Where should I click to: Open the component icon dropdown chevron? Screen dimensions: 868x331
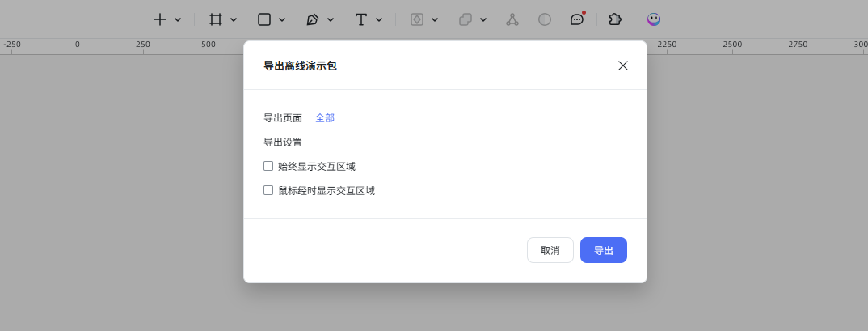tap(435, 20)
